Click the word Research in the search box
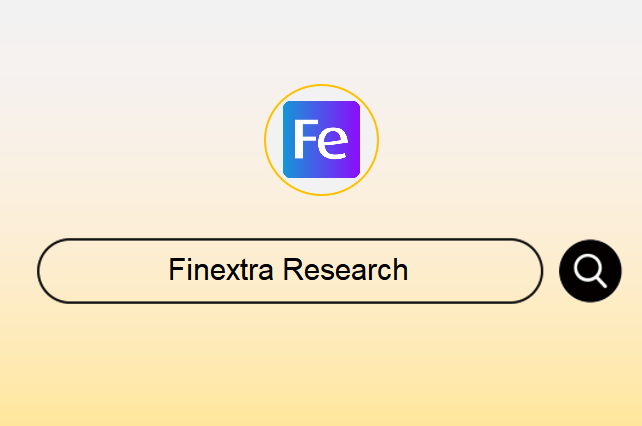The height and width of the screenshot is (426, 642). tap(346, 270)
